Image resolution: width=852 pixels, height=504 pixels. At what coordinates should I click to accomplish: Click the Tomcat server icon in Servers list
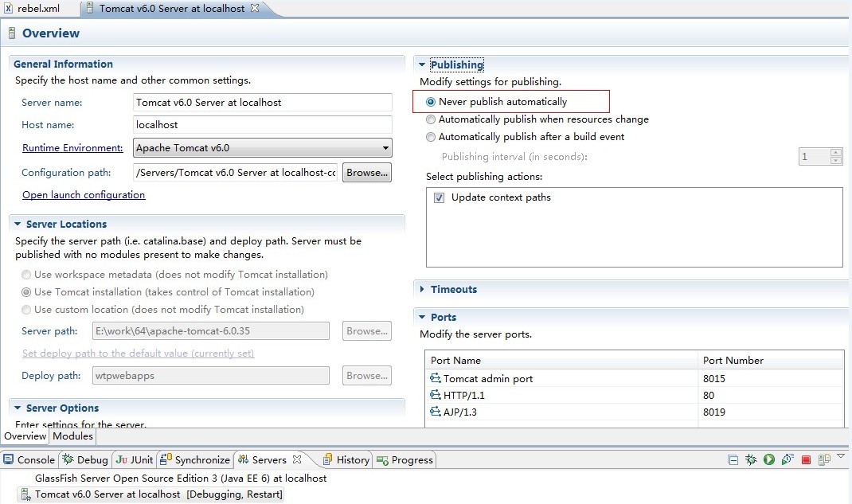point(25,494)
